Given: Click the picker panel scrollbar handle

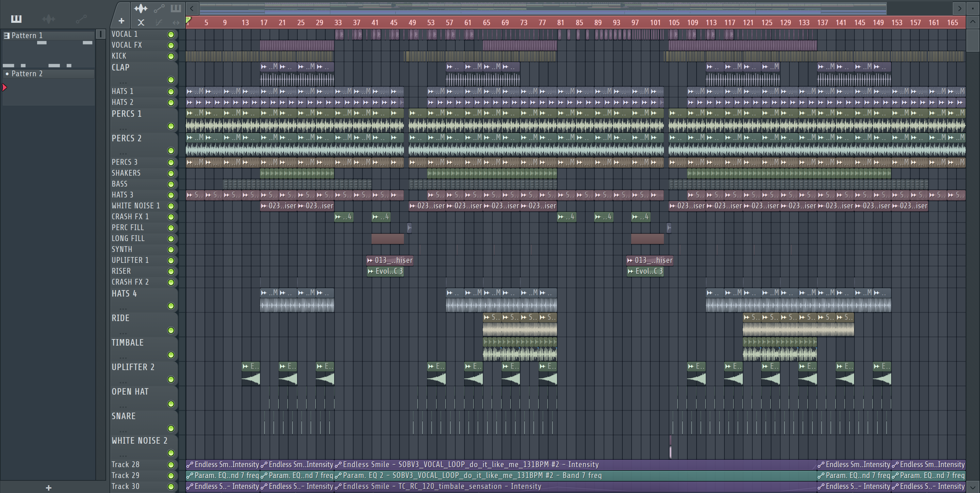Looking at the screenshot, I should point(100,34).
